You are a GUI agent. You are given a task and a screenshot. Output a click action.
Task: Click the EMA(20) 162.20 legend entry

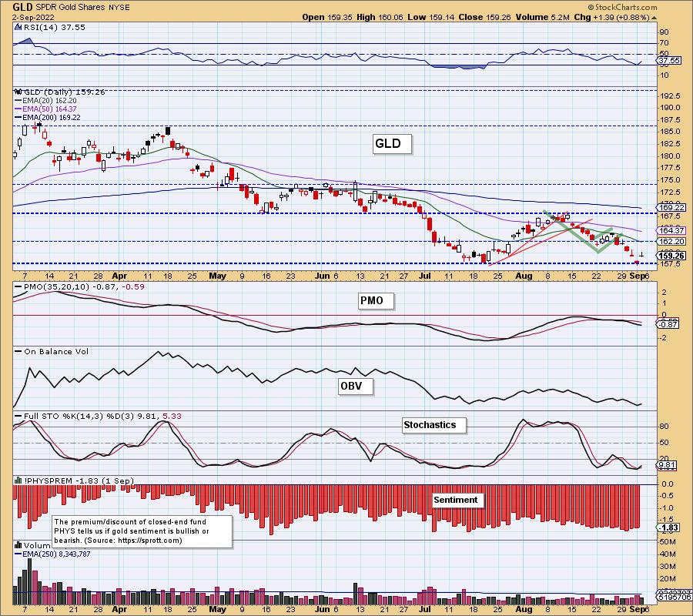click(49, 101)
